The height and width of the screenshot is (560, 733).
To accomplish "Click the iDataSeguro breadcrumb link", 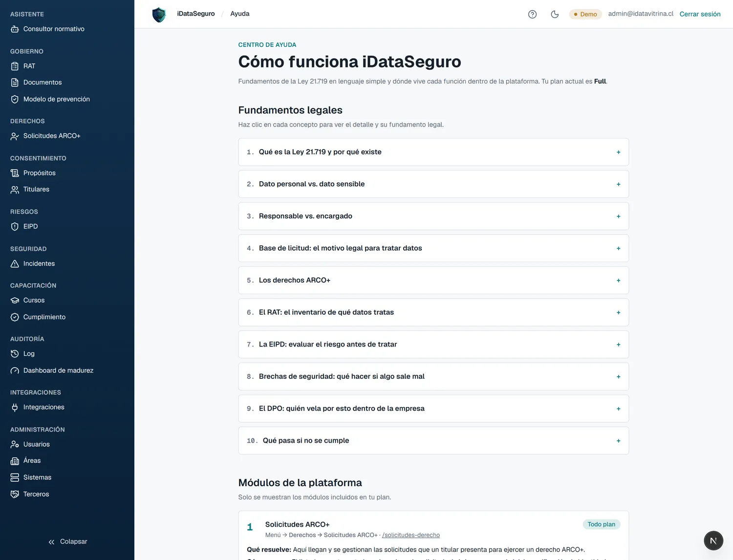I will 196,14.
